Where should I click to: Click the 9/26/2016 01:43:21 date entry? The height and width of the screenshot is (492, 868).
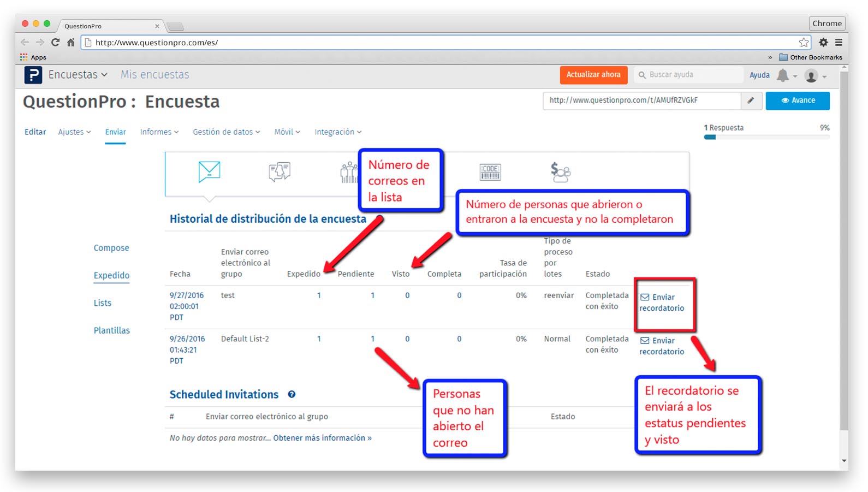[x=187, y=350]
